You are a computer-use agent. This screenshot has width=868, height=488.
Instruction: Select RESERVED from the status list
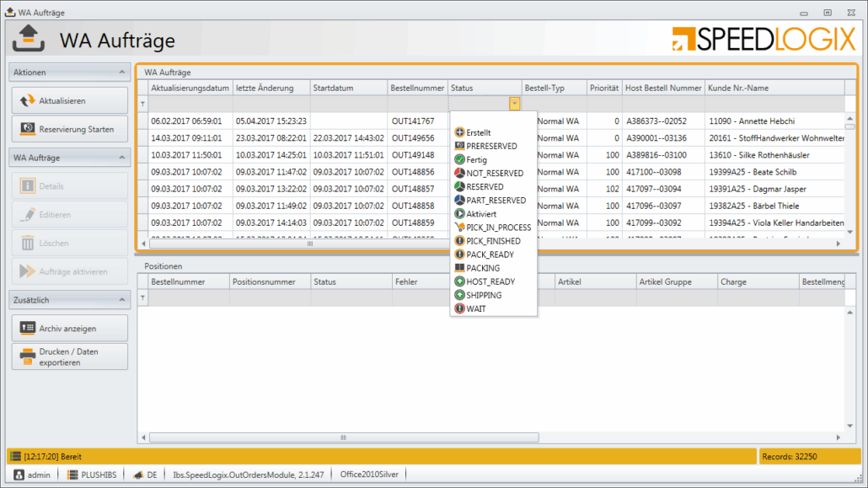[x=485, y=187]
